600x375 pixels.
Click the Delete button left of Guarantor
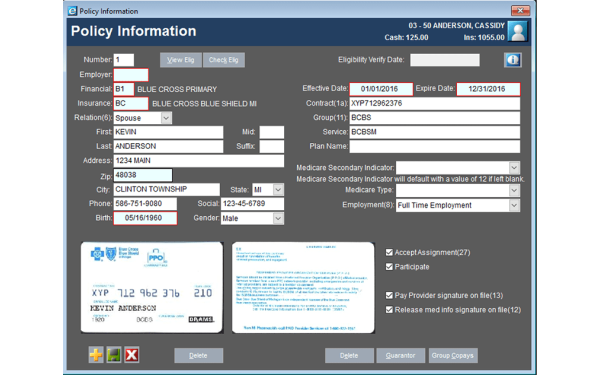[x=349, y=355]
